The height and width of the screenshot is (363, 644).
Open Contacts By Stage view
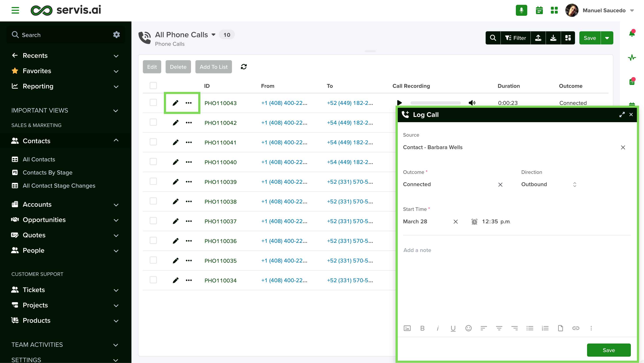[x=48, y=172]
